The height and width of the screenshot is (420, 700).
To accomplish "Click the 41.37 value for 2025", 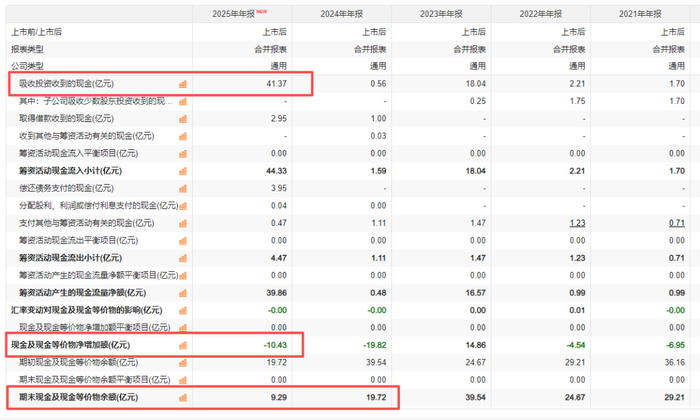I will click(x=277, y=83).
